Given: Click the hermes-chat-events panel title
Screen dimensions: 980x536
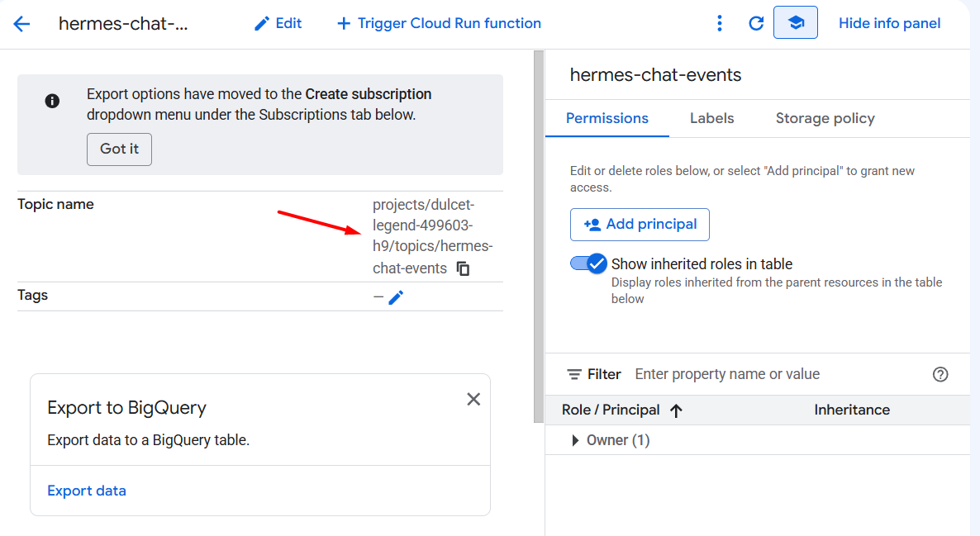Looking at the screenshot, I should pos(655,75).
